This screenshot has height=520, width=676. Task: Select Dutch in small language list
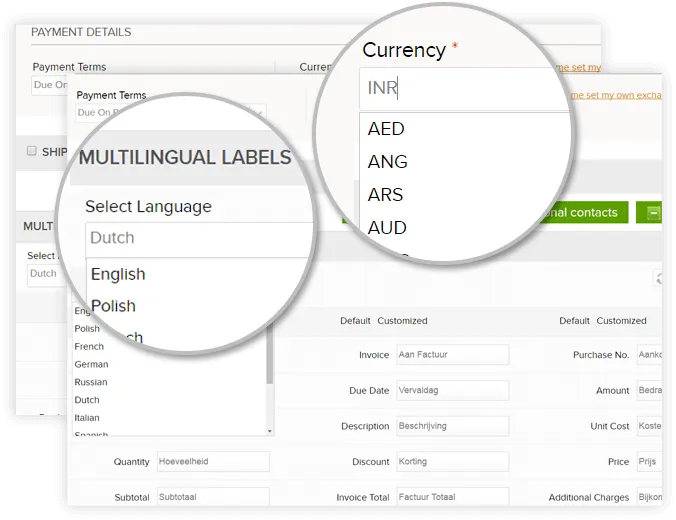tap(87, 400)
